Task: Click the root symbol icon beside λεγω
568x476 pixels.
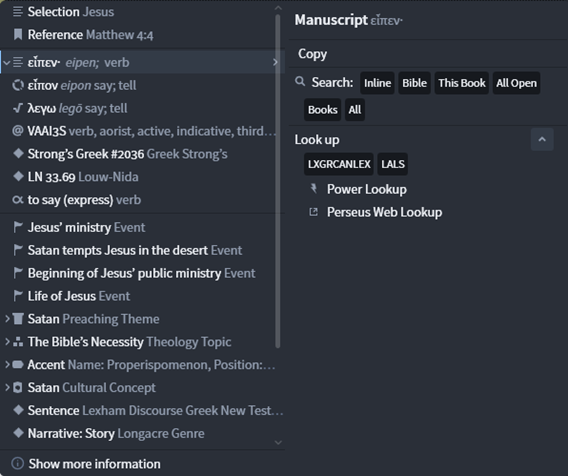Action: (x=17, y=108)
